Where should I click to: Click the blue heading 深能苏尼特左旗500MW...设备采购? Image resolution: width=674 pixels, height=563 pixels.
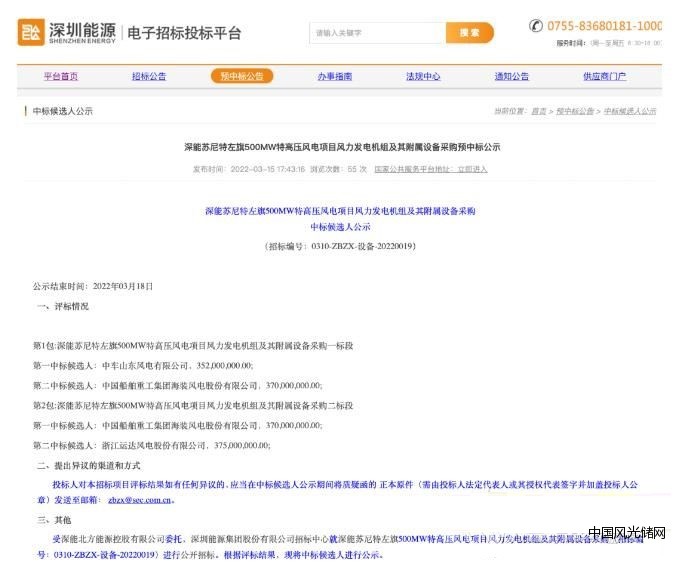pos(340,211)
